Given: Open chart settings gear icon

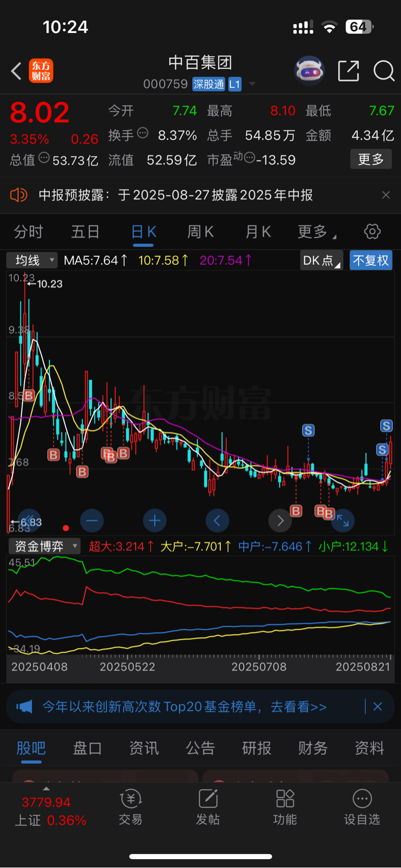Looking at the screenshot, I should pyautogui.click(x=372, y=231).
